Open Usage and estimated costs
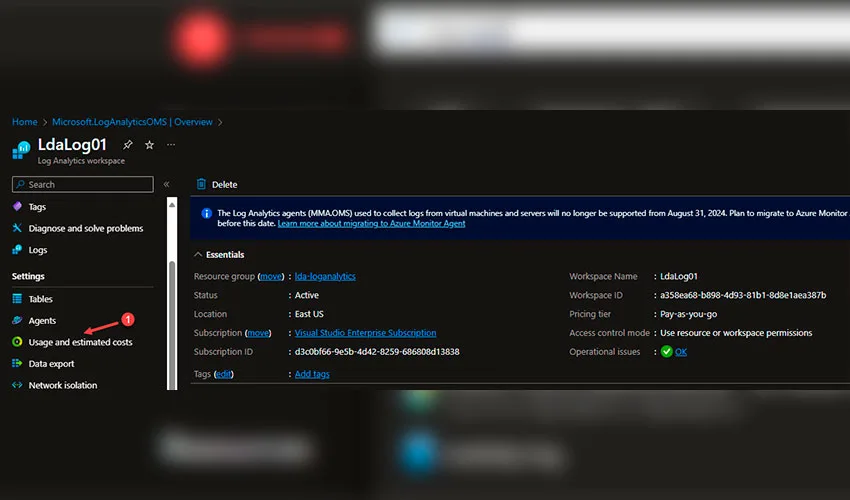This screenshot has height=500, width=850. click(x=80, y=342)
